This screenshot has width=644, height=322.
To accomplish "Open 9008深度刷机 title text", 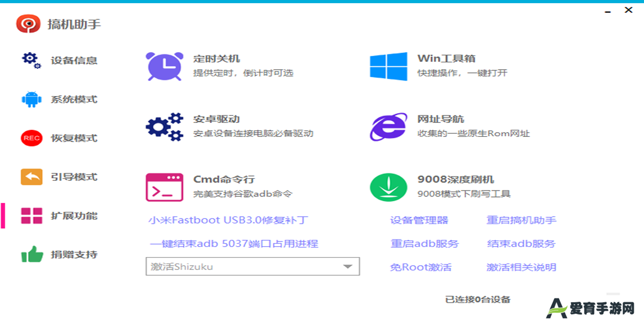I will pyautogui.click(x=456, y=180).
